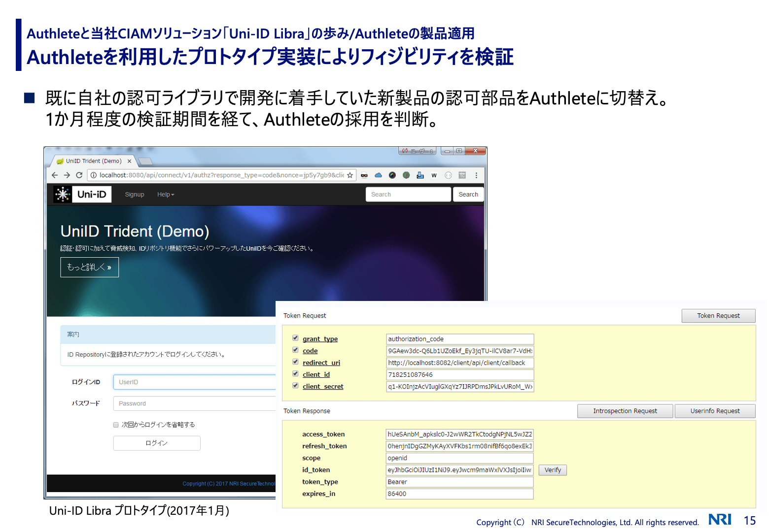Toggle the code checkbox
This screenshot has width=769, height=532.
coord(295,350)
